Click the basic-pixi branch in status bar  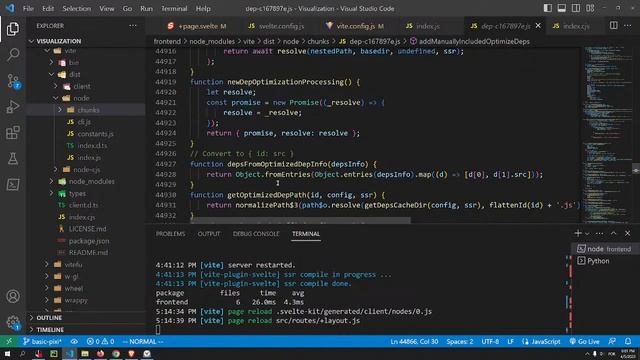coord(42,341)
